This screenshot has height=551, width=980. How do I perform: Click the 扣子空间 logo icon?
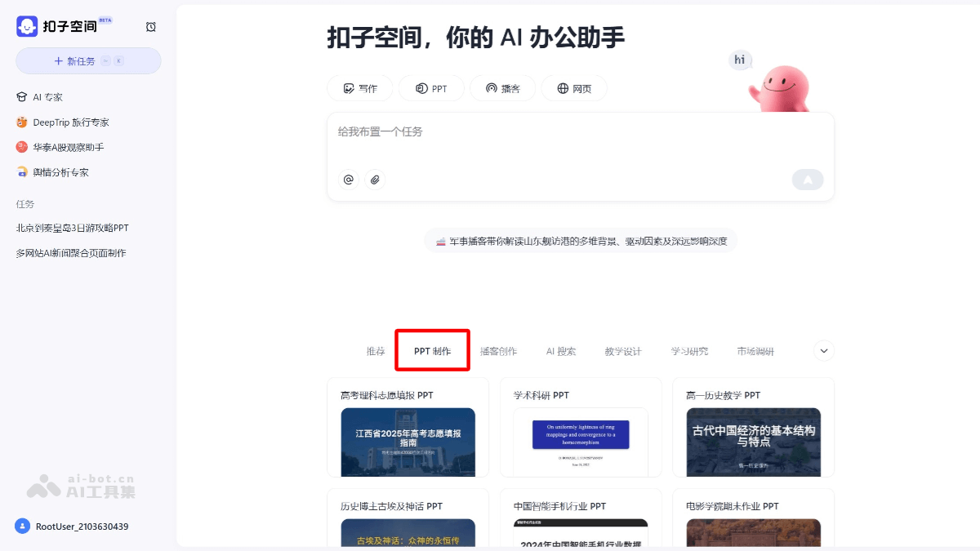tap(25, 25)
